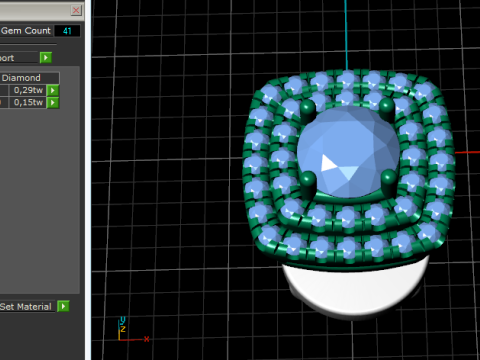480x360 pixels.
Task: Click the Set Material label
Action: (26, 307)
